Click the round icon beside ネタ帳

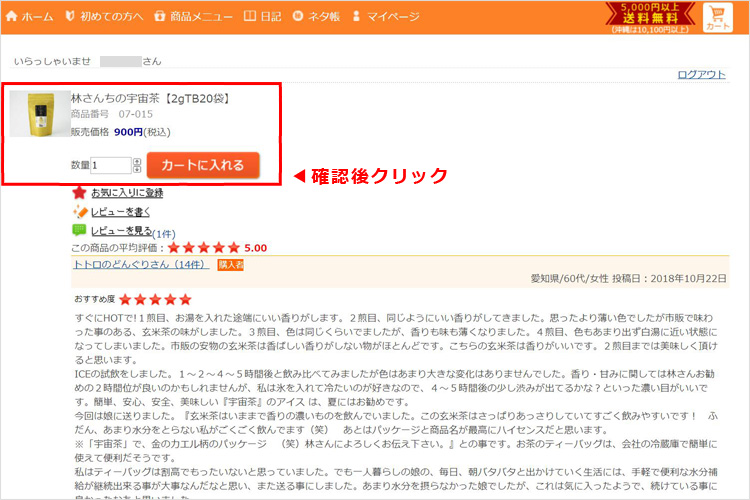pyautogui.click(x=301, y=17)
